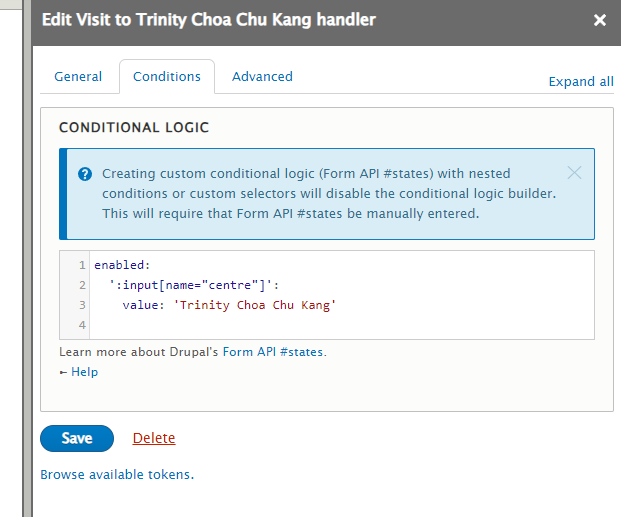Click the Conditional Logic section heading
Image resolution: width=621 pixels, height=517 pixels.
pyautogui.click(x=134, y=128)
